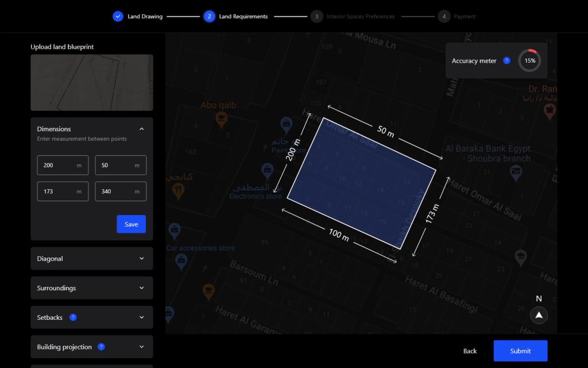Screen dimensions: 588x368
Task: Collapse the Dimensions section
Action: tap(142, 129)
